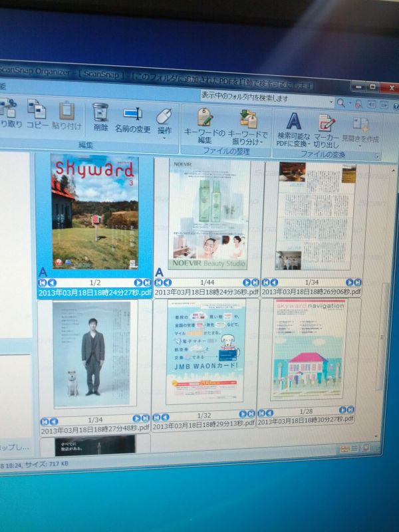The height and width of the screenshot is (532, 399).
Task: Jump to last page of 18時24分36秒.pdf
Action: point(255,282)
